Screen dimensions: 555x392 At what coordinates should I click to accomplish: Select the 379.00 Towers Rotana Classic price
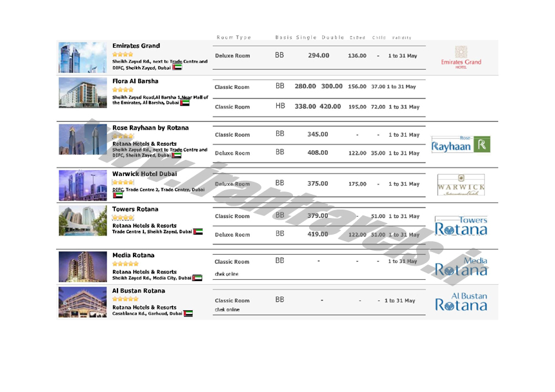[x=318, y=215]
